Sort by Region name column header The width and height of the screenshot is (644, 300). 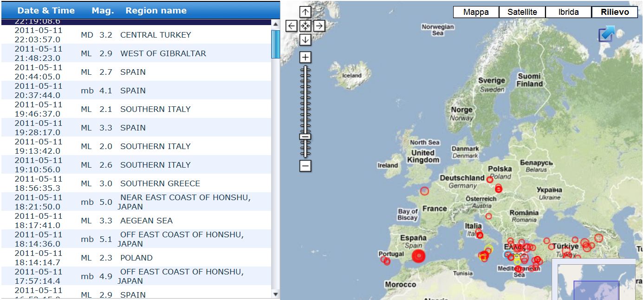pos(156,10)
